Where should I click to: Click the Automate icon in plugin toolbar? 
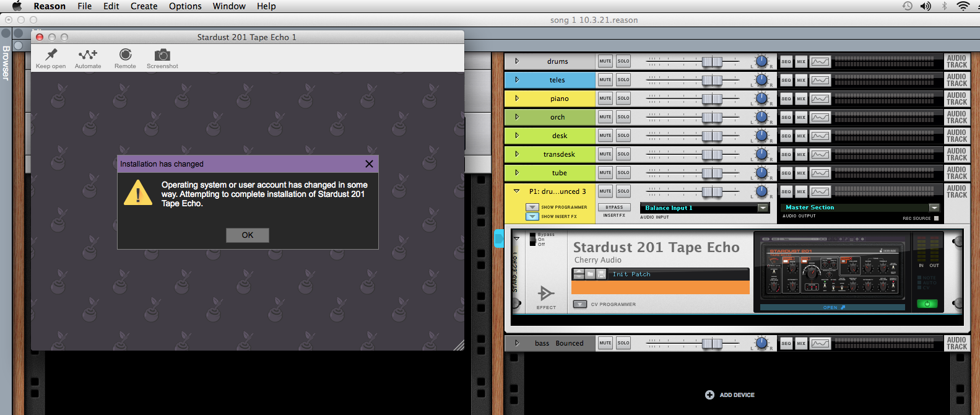88,55
